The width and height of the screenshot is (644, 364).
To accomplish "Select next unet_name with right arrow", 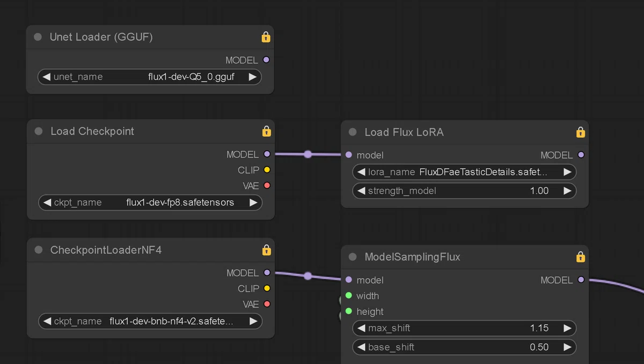I will (x=252, y=77).
